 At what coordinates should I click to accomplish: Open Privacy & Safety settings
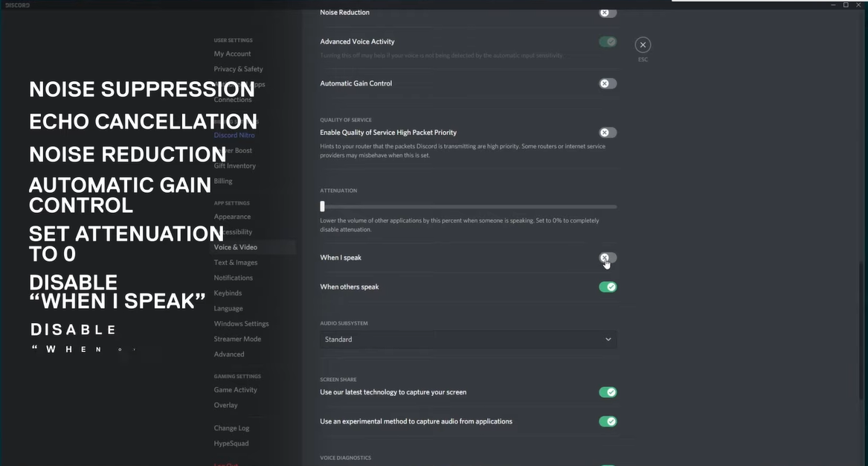pos(239,69)
